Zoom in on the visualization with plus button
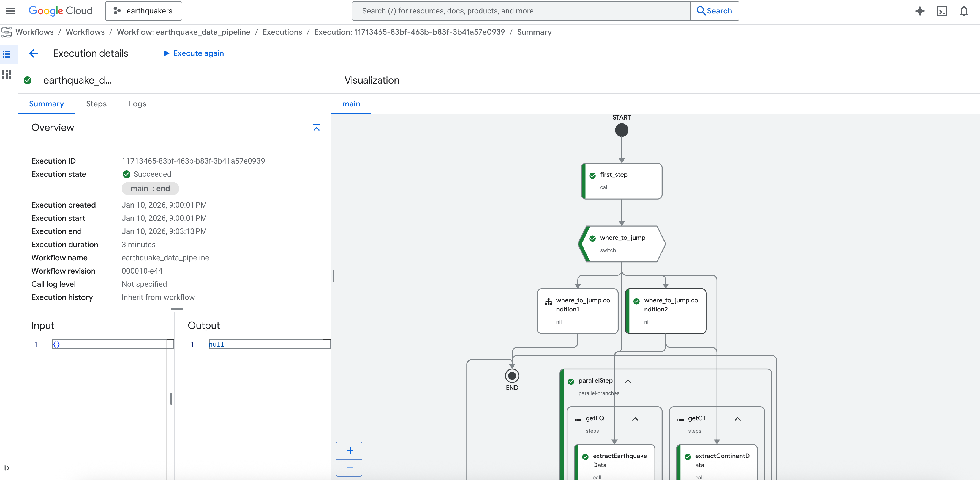The height and width of the screenshot is (480, 980). click(350, 450)
